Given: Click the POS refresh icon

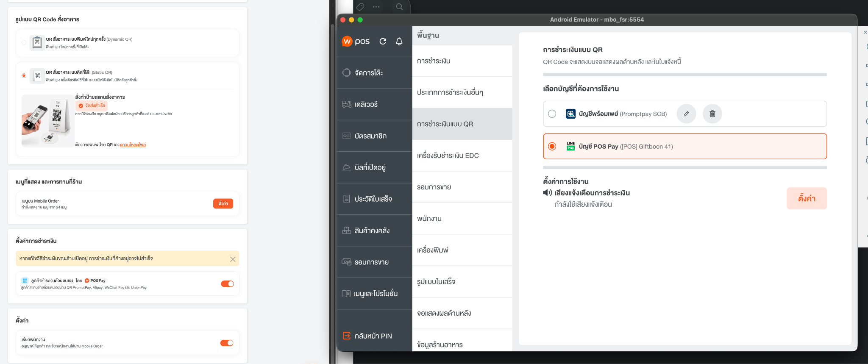Looking at the screenshot, I should [383, 41].
